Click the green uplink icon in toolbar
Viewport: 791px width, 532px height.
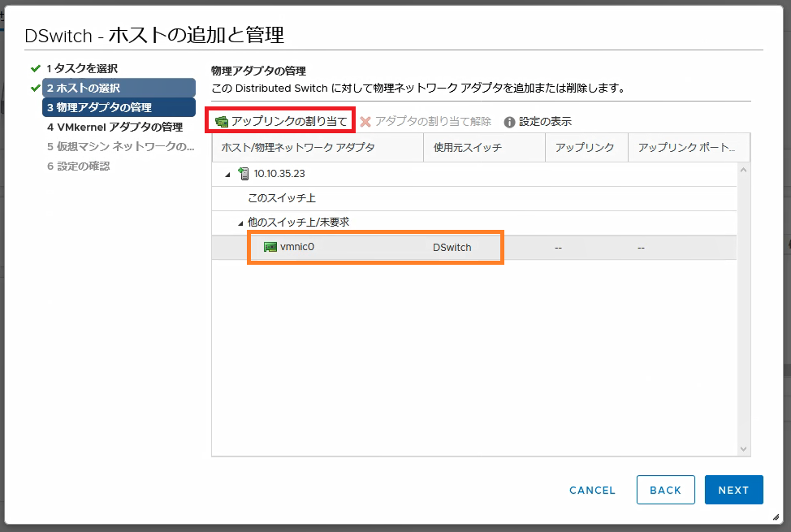(222, 122)
